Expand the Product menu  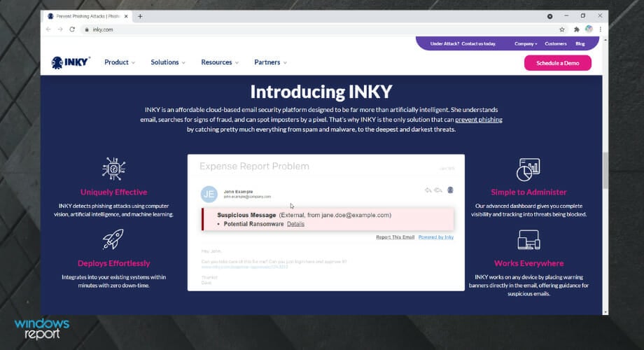click(x=120, y=62)
